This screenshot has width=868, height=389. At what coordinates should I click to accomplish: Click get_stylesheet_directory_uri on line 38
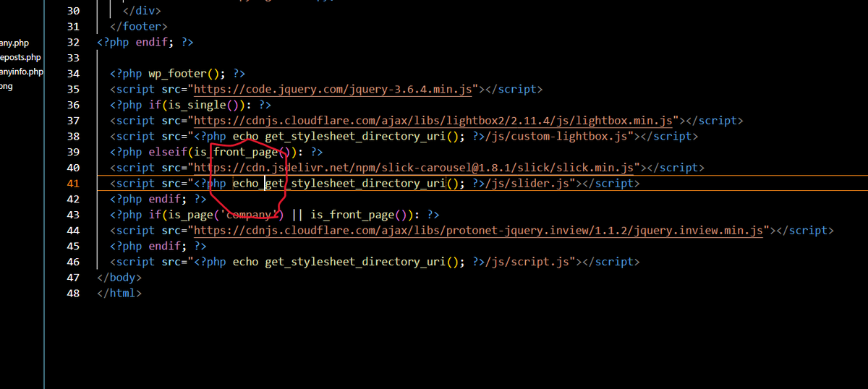[354, 137]
